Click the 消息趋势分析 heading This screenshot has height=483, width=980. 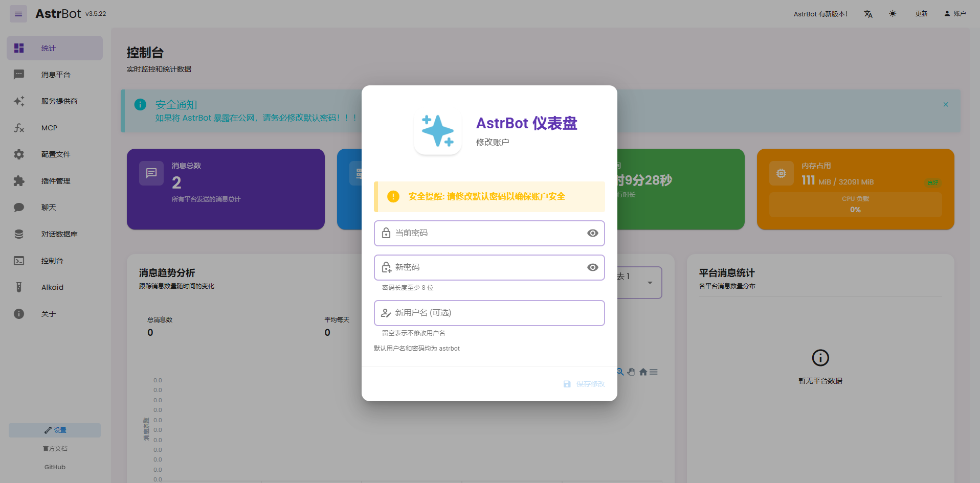pos(167,273)
